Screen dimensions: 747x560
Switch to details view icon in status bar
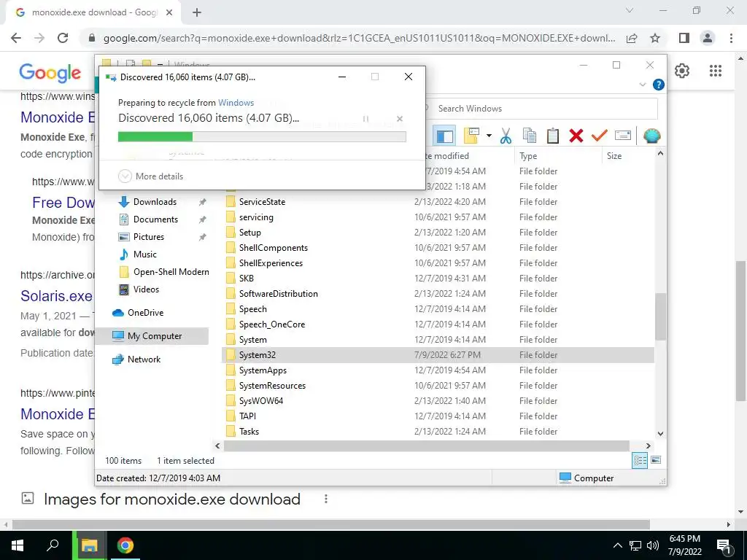coord(640,460)
